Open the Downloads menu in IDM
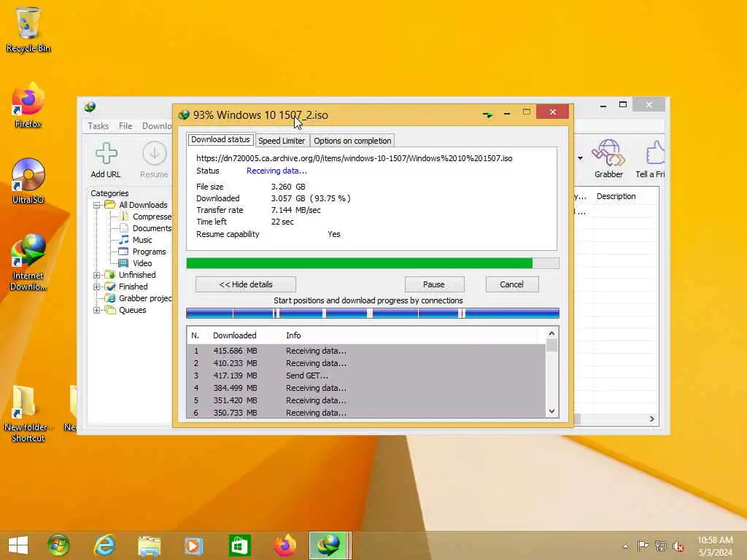The width and height of the screenshot is (747, 560). 156,125
